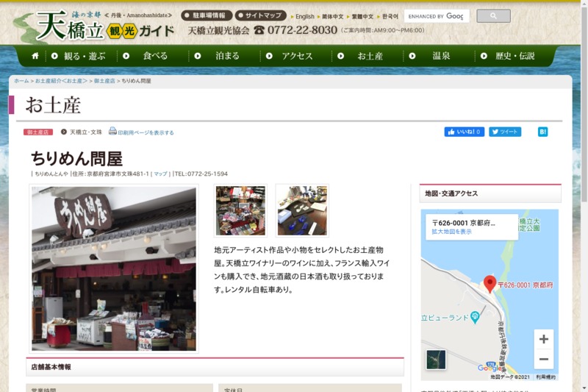Click the home icon in navigation bar
Image resolution: width=588 pixels, height=392 pixels.
(x=35, y=56)
